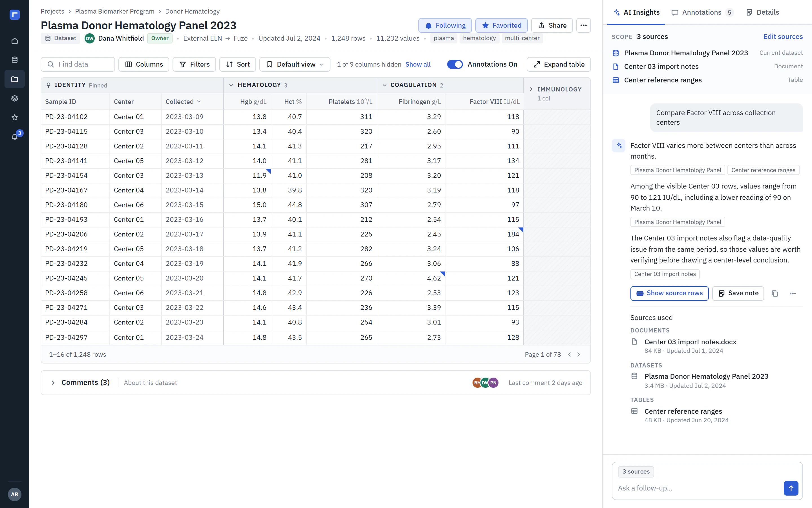Viewport: 812px width, 508px height.
Task: Open the Filters button
Action: coord(194,64)
